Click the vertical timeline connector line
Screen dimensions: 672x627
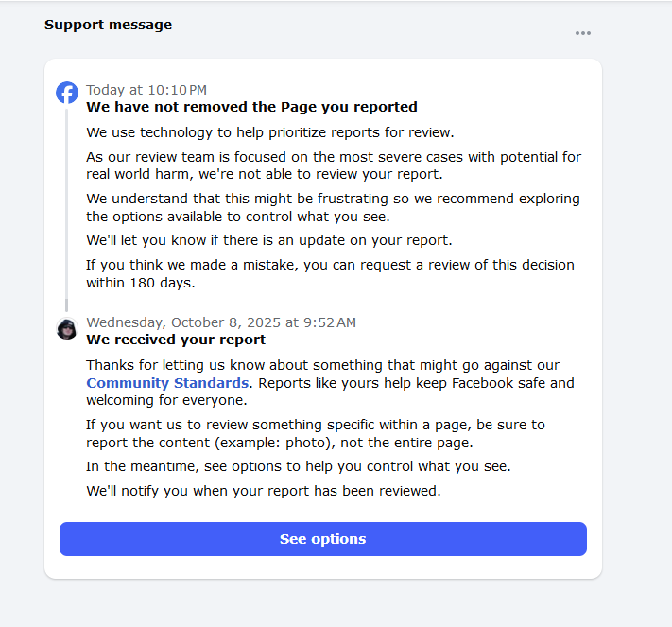(x=66, y=208)
